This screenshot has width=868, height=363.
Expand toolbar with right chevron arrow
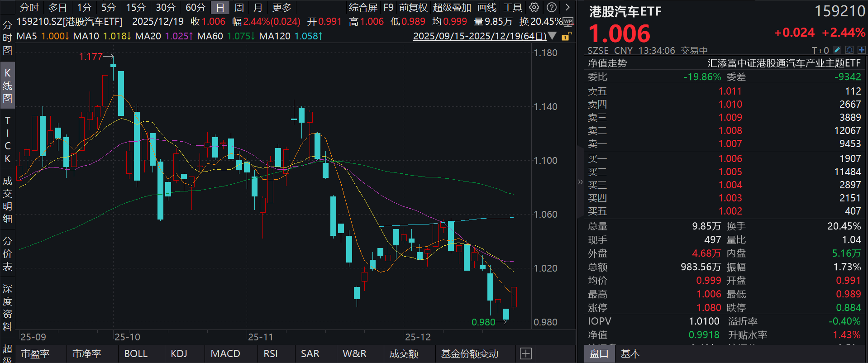point(568,7)
